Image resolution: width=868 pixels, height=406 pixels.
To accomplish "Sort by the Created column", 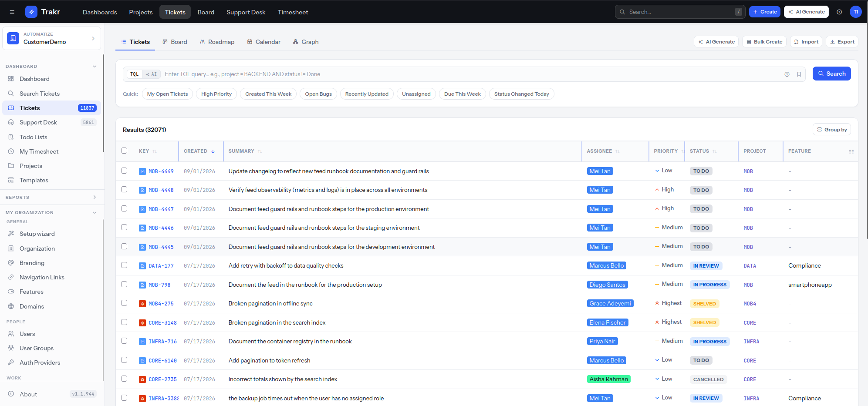I will (199, 151).
